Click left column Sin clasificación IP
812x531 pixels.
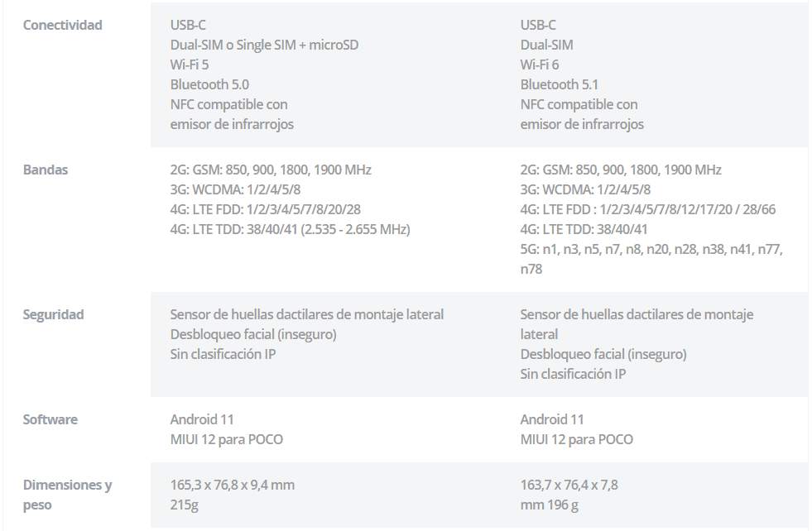click(x=223, y=355)
